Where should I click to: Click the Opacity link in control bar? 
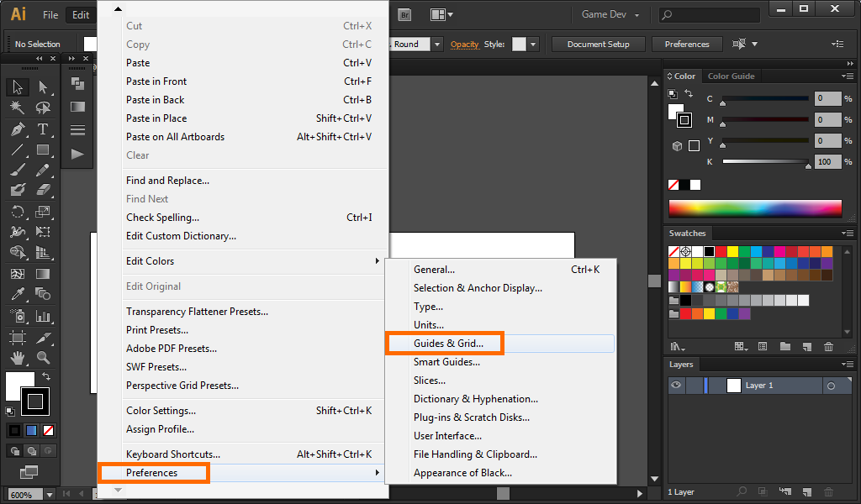tap(464, 45)
